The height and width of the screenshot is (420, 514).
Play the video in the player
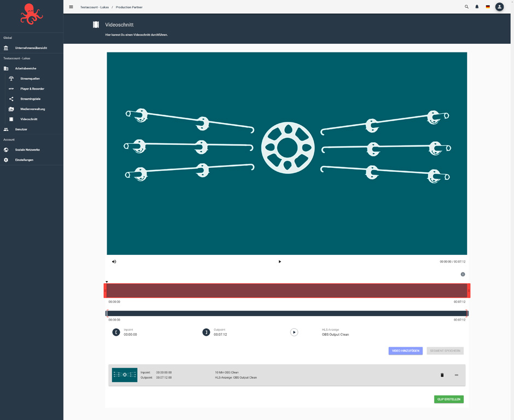(x=280, y=261)
